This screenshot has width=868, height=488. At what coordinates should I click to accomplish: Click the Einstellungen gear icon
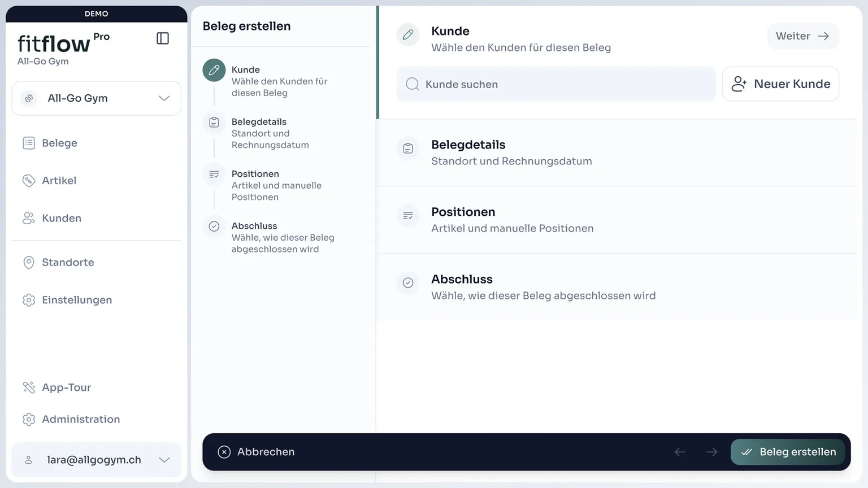(29, 300)
